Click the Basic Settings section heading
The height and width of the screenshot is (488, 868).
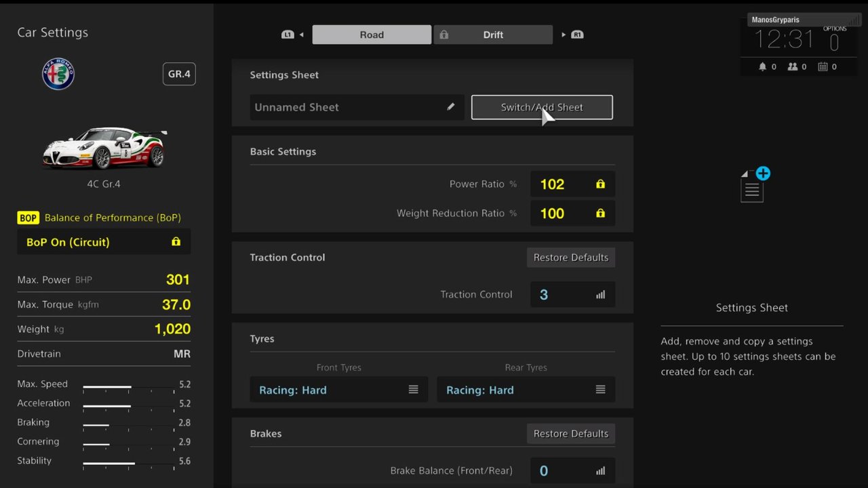coord(283,152)
